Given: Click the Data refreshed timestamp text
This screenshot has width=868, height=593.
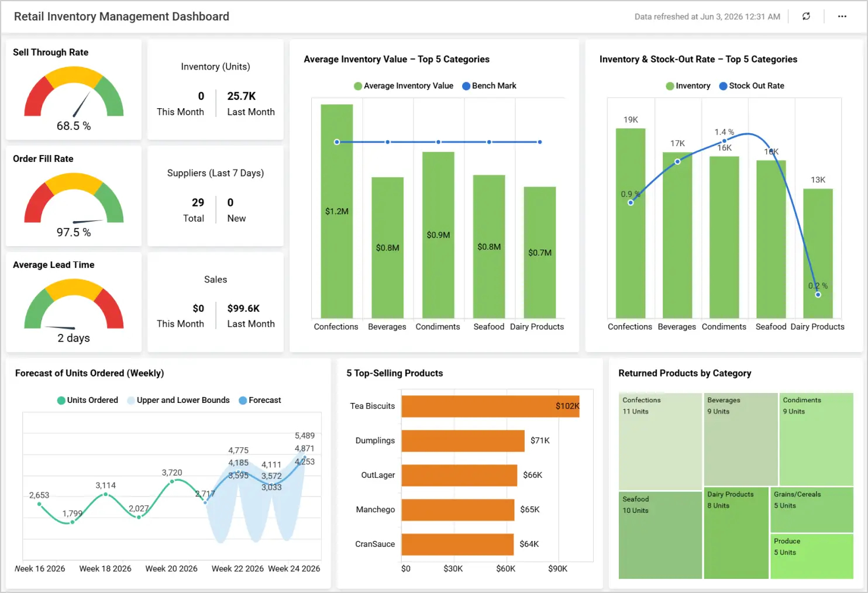Looking at the screenshot, I should coord(707,17).
